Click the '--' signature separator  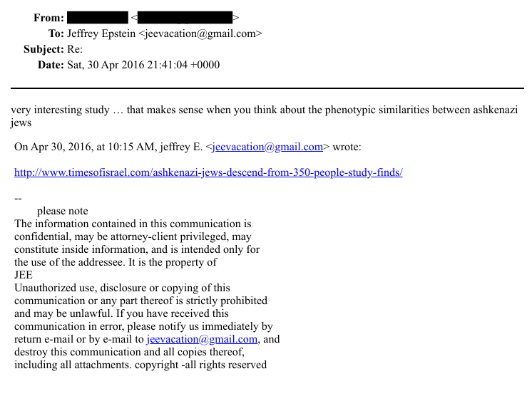click(x=19, y=199)
